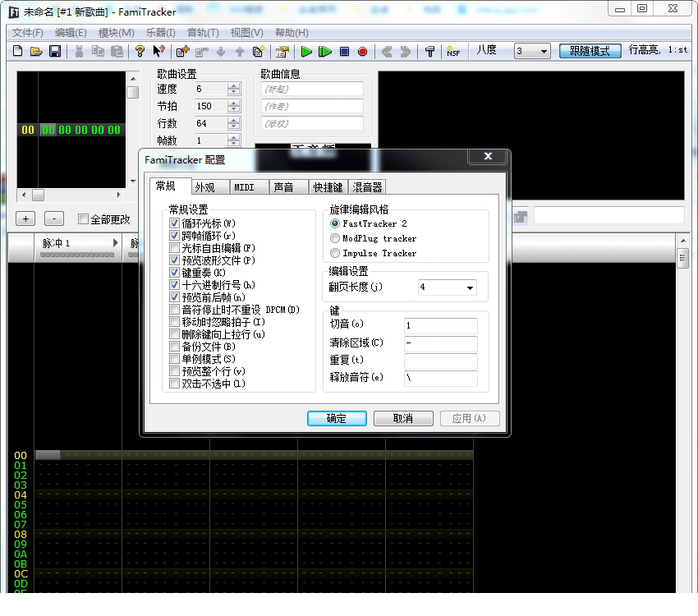698x616 pixels.
Task: Start playback with the green play icon
Action: [306, 52]
